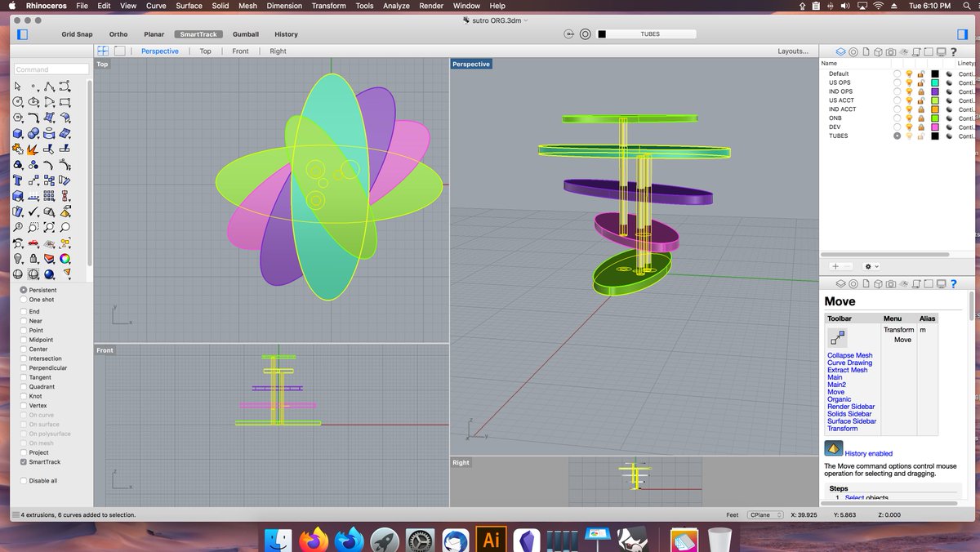Open the Surface menu
The image size is (980, 552).
(189, 6)
